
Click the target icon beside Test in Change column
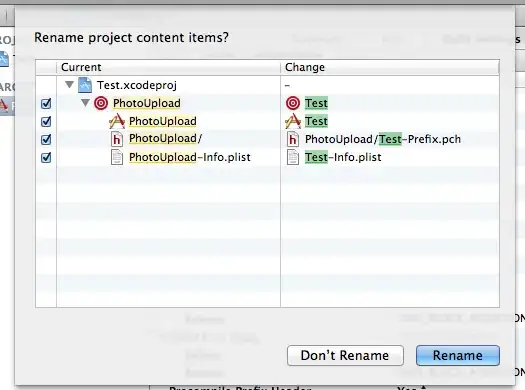[293, 103]
